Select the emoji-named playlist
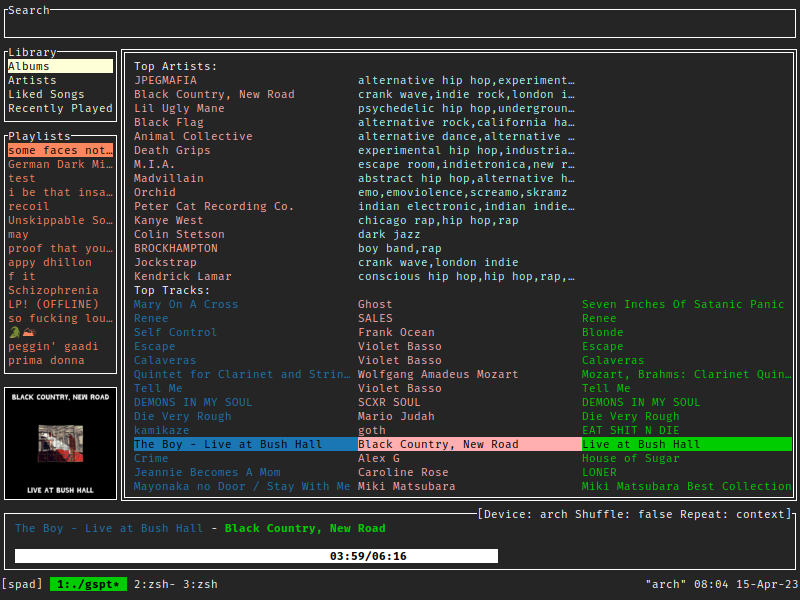The image size is (800, 600). [x=21, y=332]
